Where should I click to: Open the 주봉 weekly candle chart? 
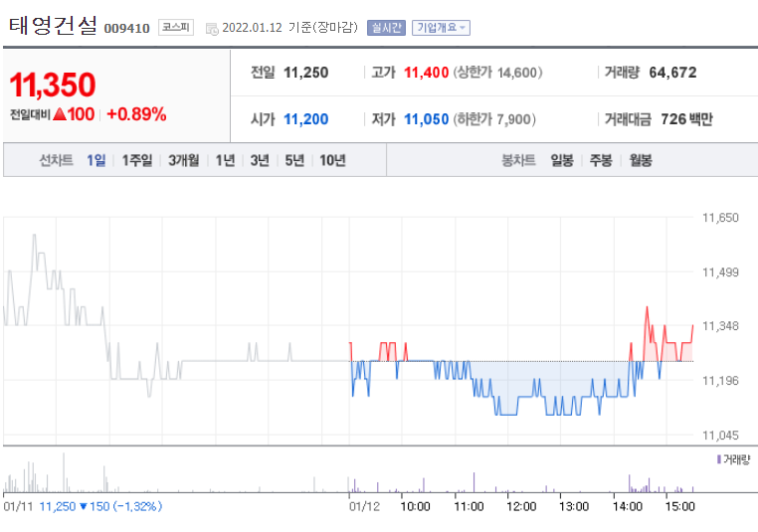601,160
